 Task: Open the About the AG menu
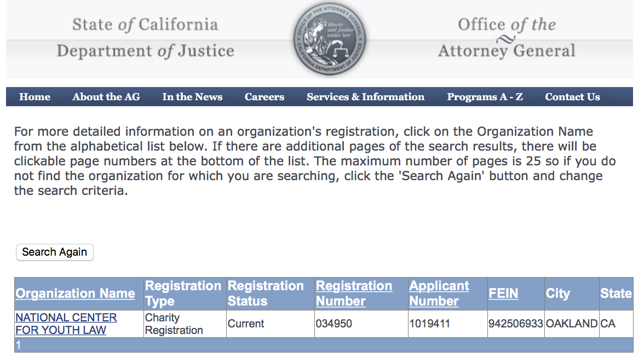(106, 97)
